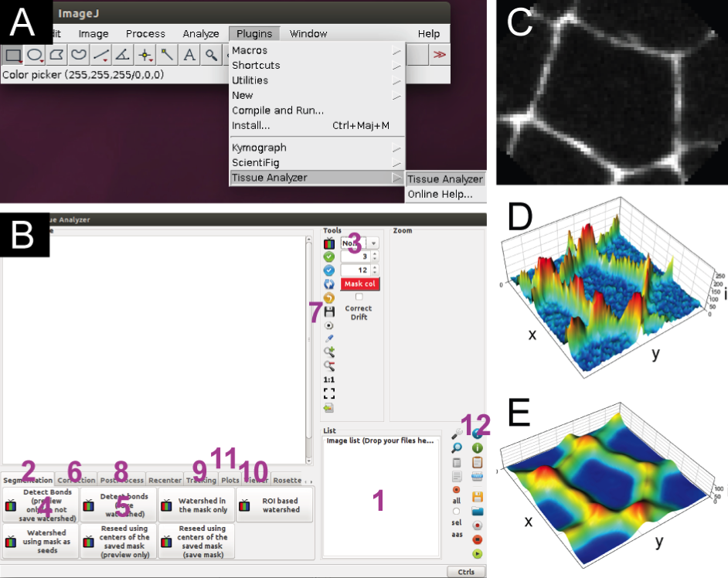
Task: Click the eyedropper icon in Tools
Action: pos(329,338)
